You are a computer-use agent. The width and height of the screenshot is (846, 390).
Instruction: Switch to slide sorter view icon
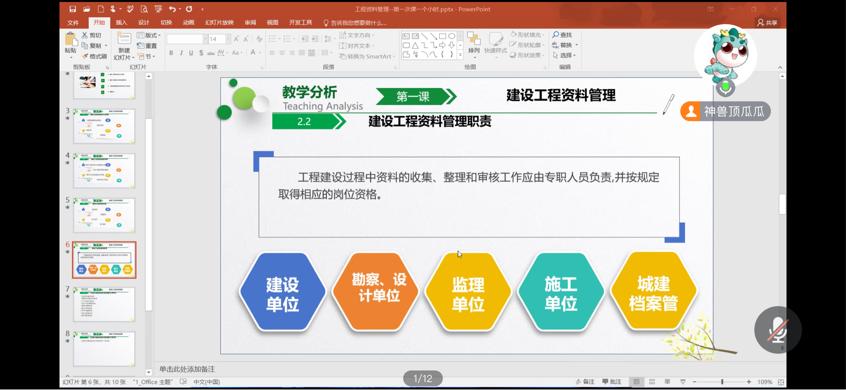[653, 381]
